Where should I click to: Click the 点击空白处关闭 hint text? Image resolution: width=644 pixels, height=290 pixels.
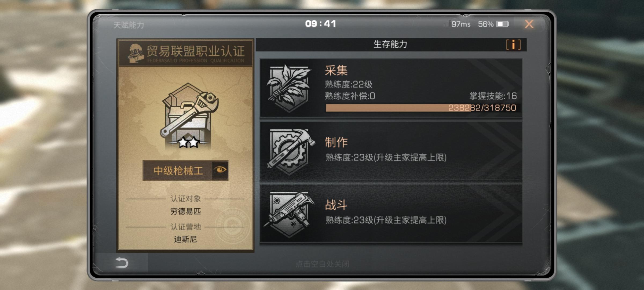(x=322, y=264)
